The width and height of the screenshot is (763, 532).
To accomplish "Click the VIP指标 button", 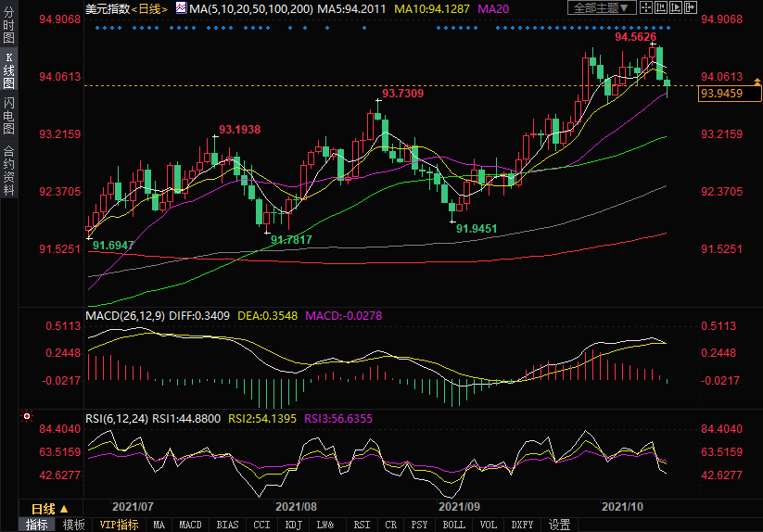I will click(119, 525).
